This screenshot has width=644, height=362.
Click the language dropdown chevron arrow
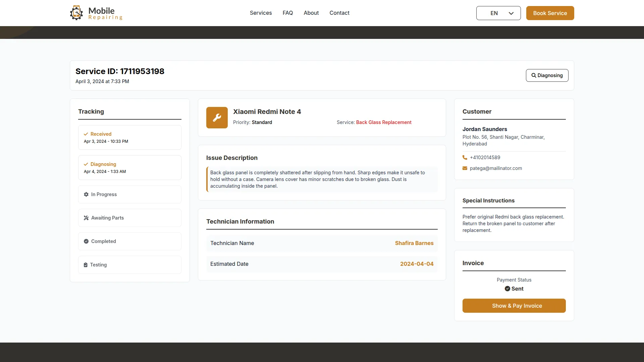point(511,13)
